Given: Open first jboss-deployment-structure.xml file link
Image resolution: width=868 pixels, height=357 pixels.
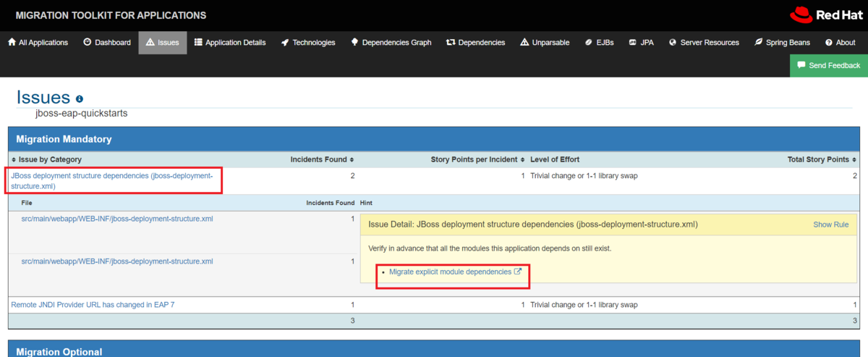Looking at the screenshot, I should point(117,219).
